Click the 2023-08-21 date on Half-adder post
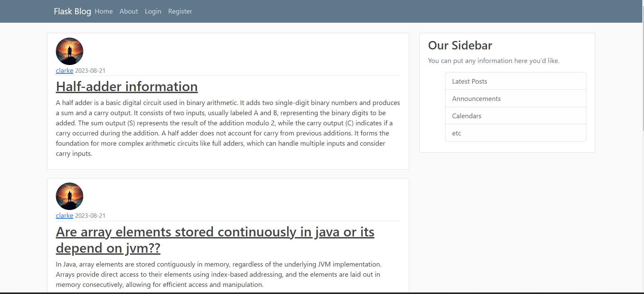Screen dimensions: 644x294 pos(90,71)
